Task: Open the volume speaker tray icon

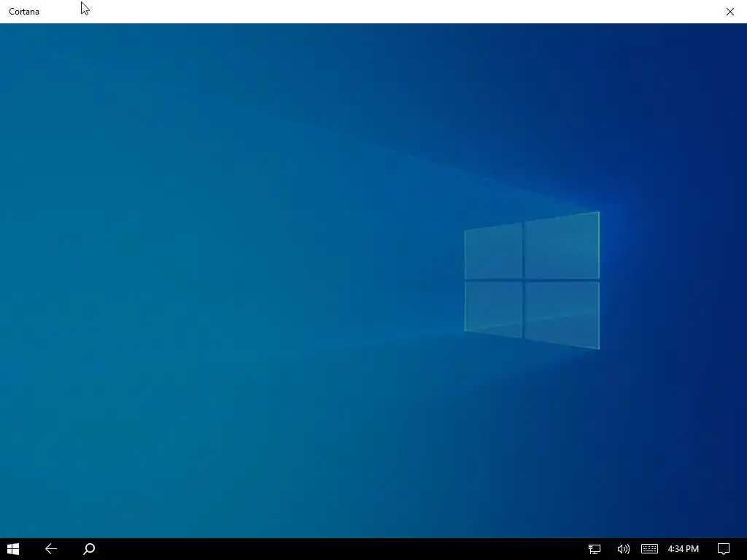Action: [x=623, y=549]
